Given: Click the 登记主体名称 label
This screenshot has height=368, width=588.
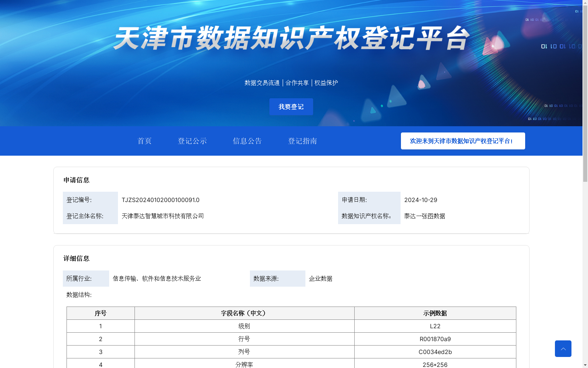Looking at the screenshot, I should click(x=85, y=216).
